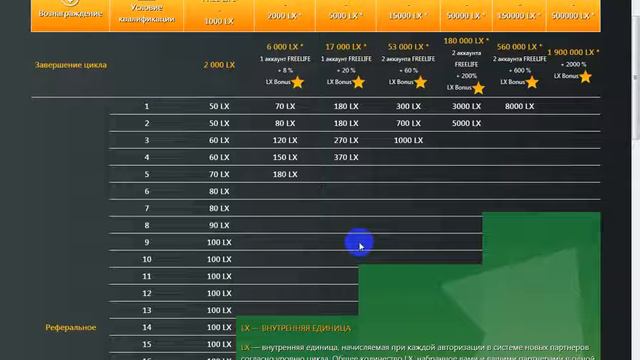Click '5000 LX' in row 2
The height and width of the screenshot is (360, 640).
click(x=466, y=123)
